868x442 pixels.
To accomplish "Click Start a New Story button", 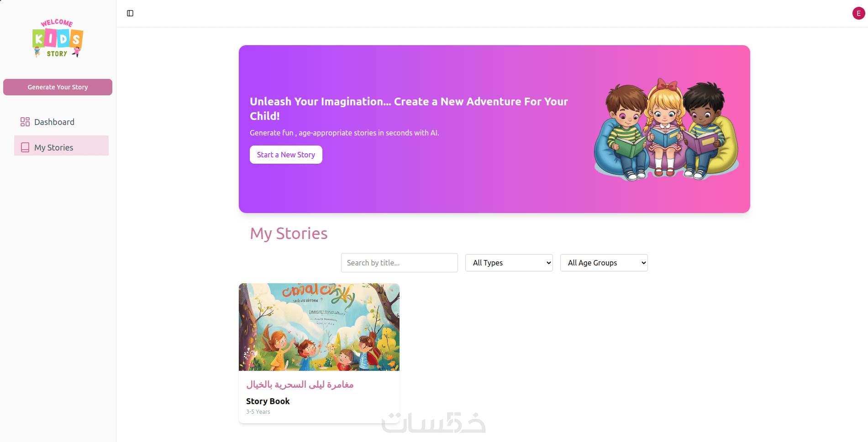I will [286, 155].
